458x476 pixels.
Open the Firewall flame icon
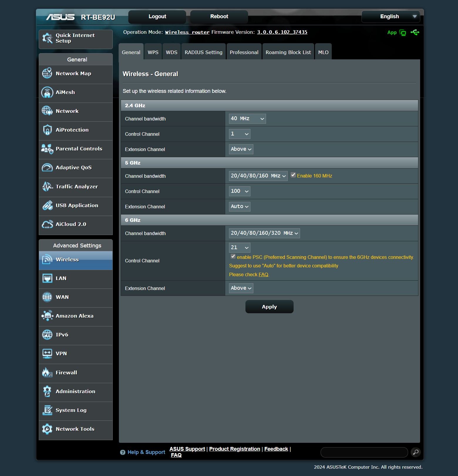click(x=47, y=373)
